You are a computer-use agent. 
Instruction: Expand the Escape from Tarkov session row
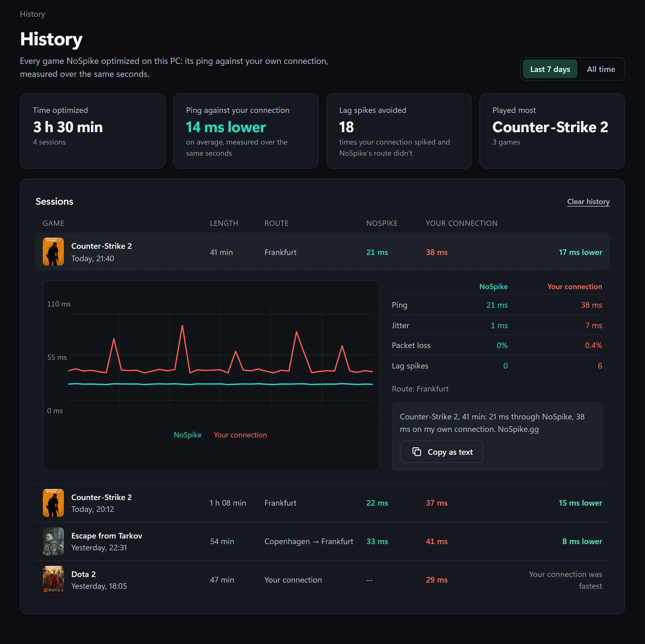tap(322, 541)
